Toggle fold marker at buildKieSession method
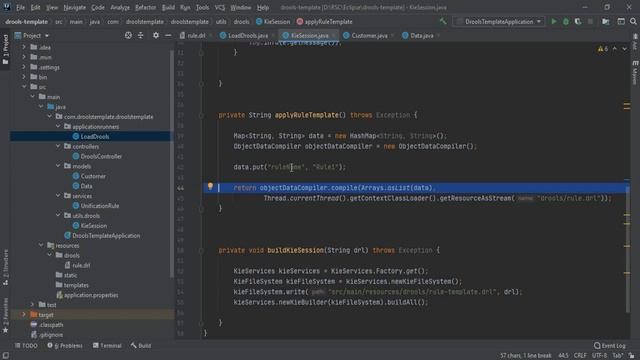This screenshot has width=640, height=360. (201, 251)
